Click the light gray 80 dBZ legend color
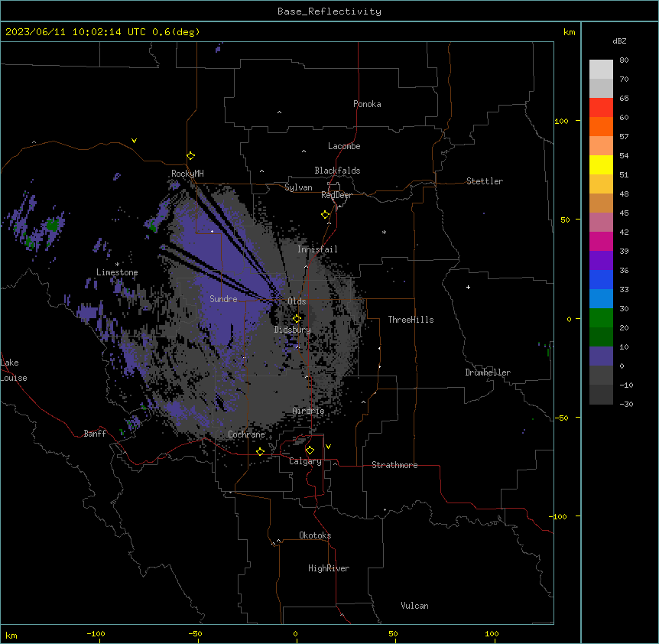The height and width of the screenshot is (644, 659). [x=601, y=70]
